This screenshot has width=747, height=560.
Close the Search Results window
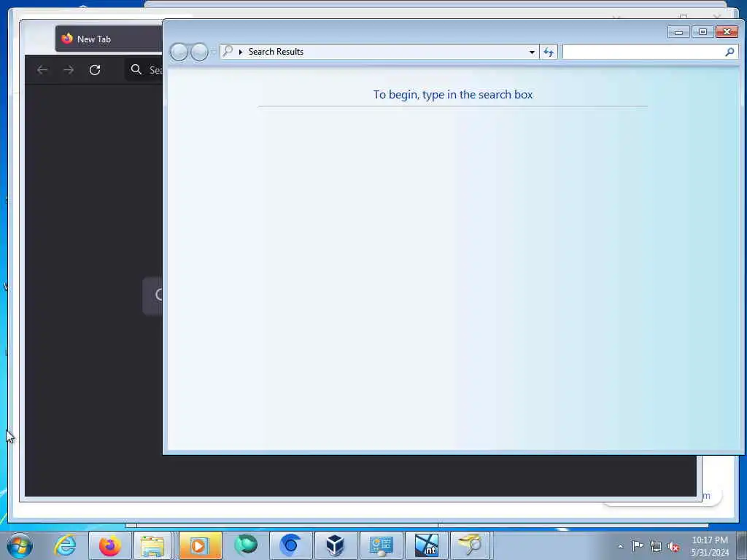coord(727,32)
